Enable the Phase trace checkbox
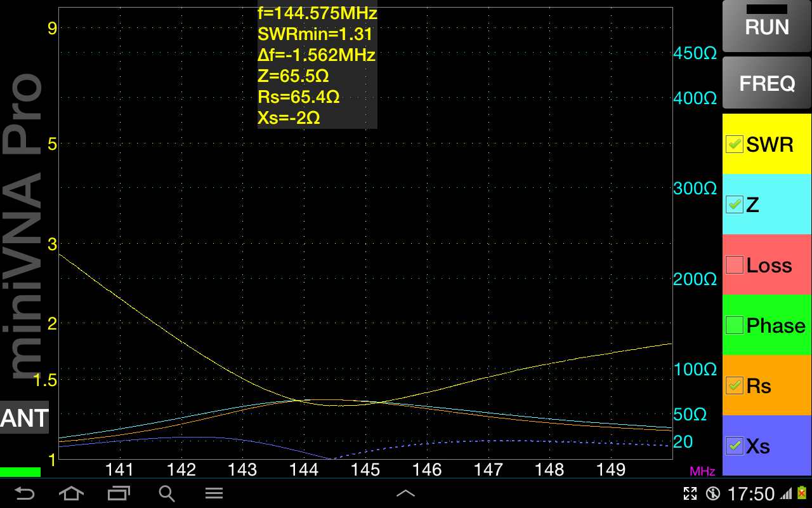Screen dimensions: 812x508 [x=735, y=325]
